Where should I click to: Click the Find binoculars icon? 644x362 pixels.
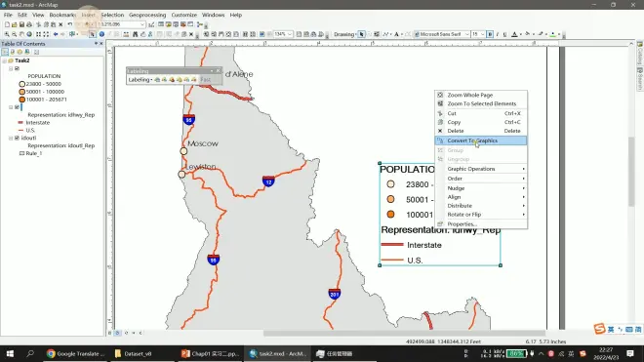click(135, 34)
